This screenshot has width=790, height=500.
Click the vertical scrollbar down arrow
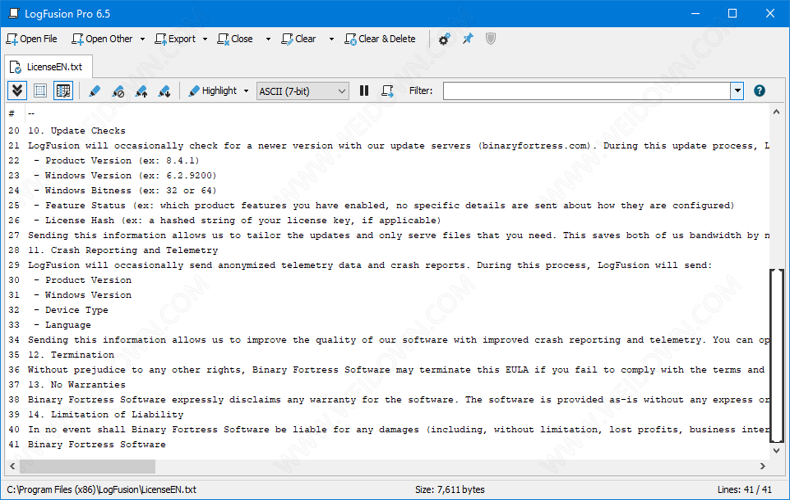(x=776, y=451)
